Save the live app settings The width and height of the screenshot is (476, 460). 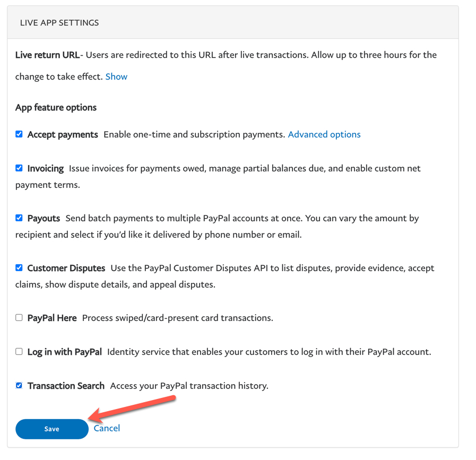[x=51, y=429]
